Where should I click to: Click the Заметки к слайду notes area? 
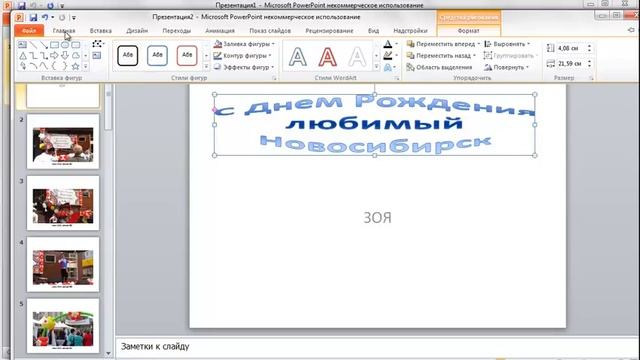click(x=378, y=347)
